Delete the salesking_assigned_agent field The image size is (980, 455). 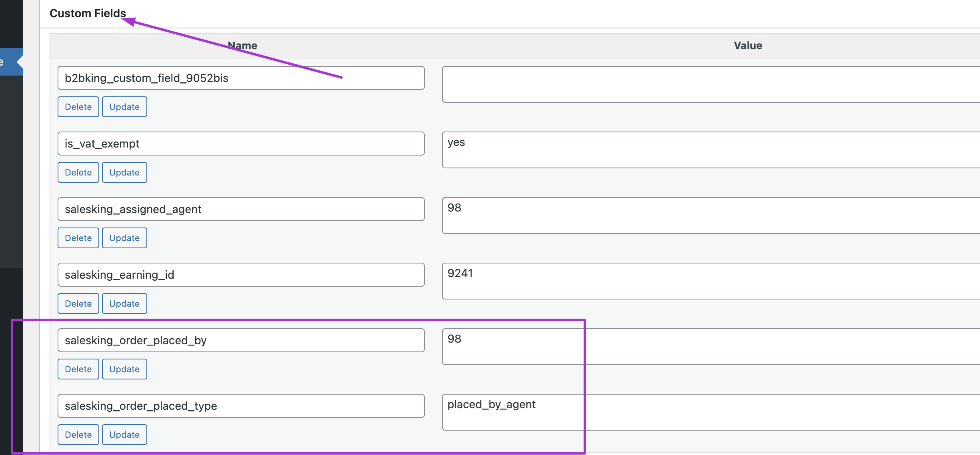click(78, 238)
